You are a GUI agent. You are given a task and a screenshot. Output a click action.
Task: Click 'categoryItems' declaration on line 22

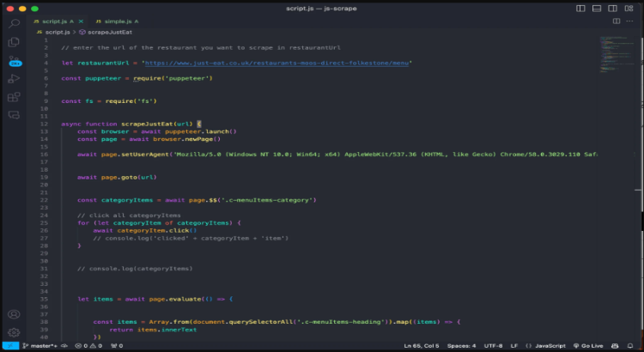(127, 200)
